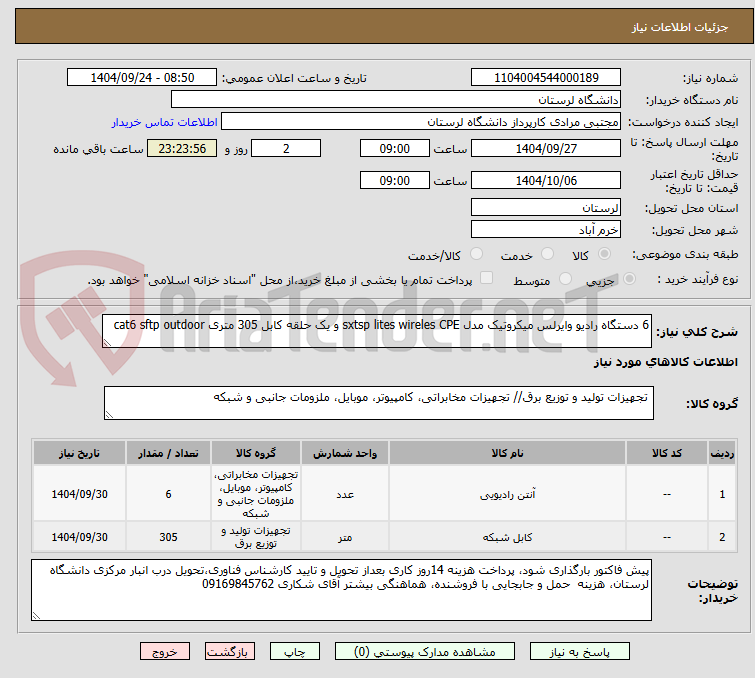755x678 pixels.
Task: Click the ایجاد کننده درخواست field
Action: click(x=421, y=122)
